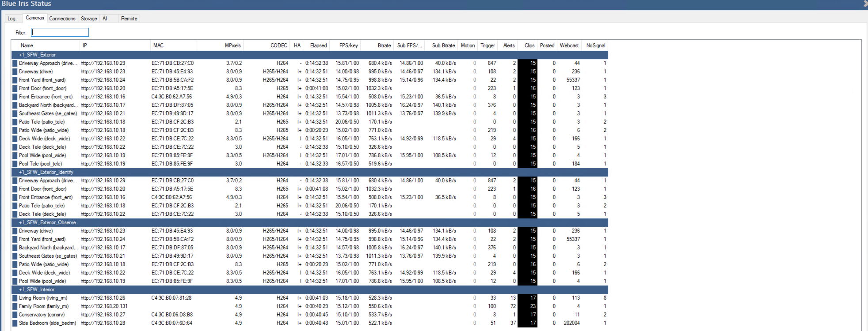This screenshot has height=331, width=868.
Task: Click the Webcast value 202004
Action: click(572, 323)
